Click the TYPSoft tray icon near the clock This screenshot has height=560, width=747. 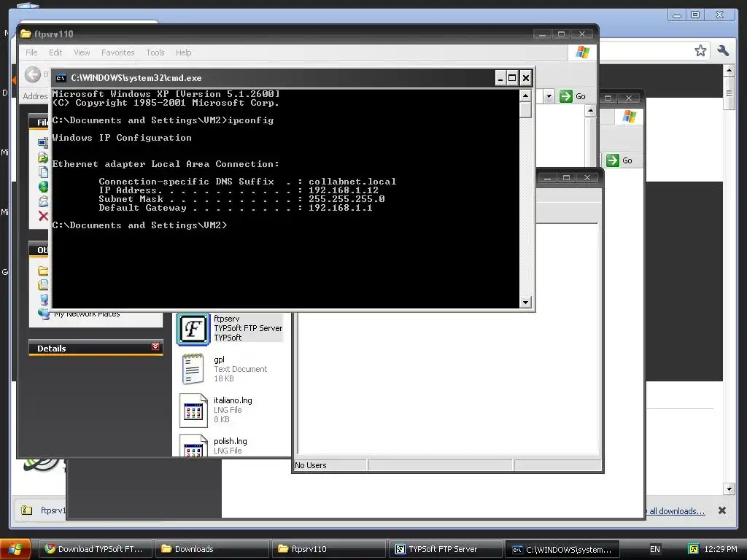[694, 549]
